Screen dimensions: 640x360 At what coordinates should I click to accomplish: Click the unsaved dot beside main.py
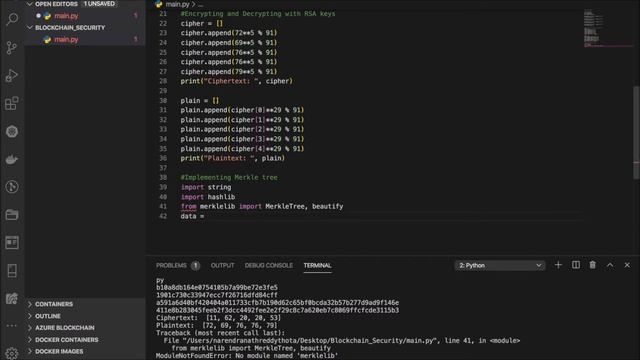tap(38, 16)
